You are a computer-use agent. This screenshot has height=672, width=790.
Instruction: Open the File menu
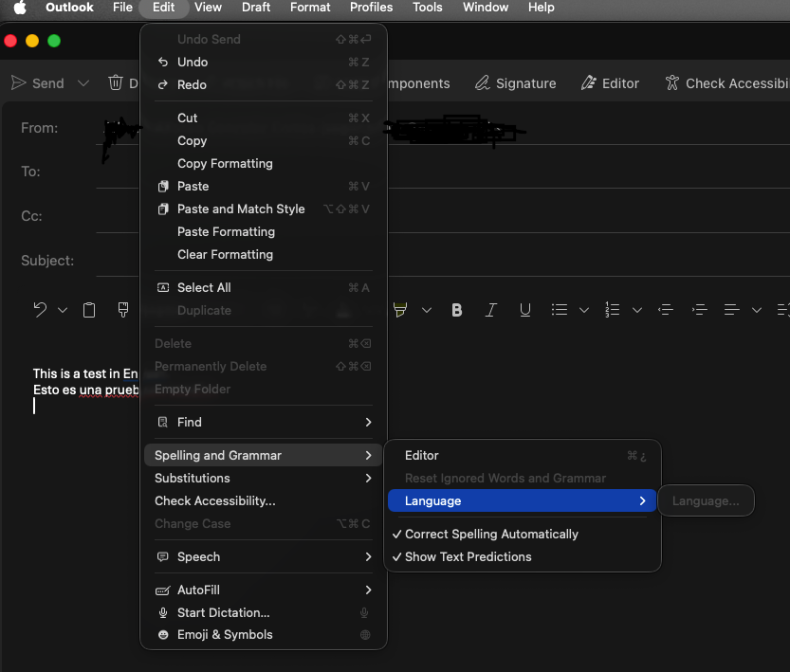coord(122,8)
